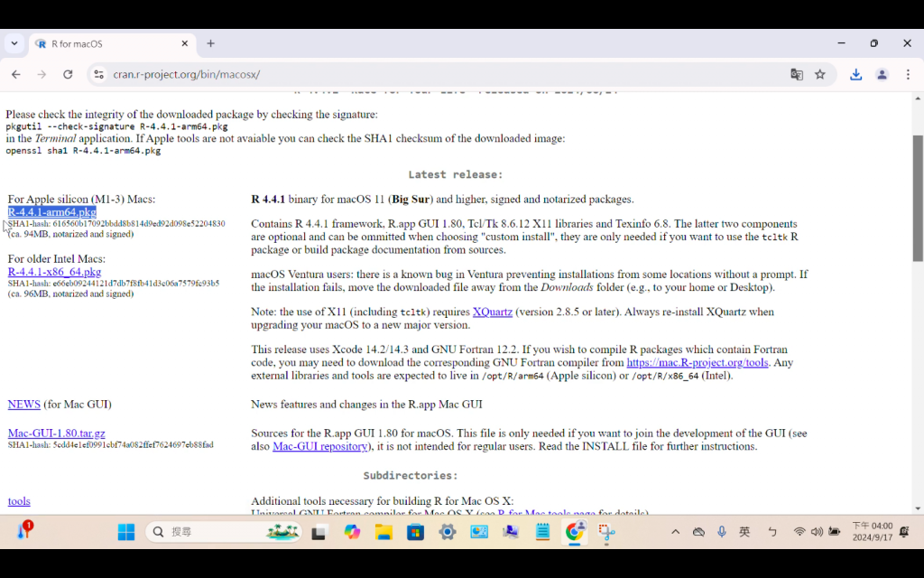Click the bold R 4.4.1 text
The image size is (924, 578).
coord(267,200)
